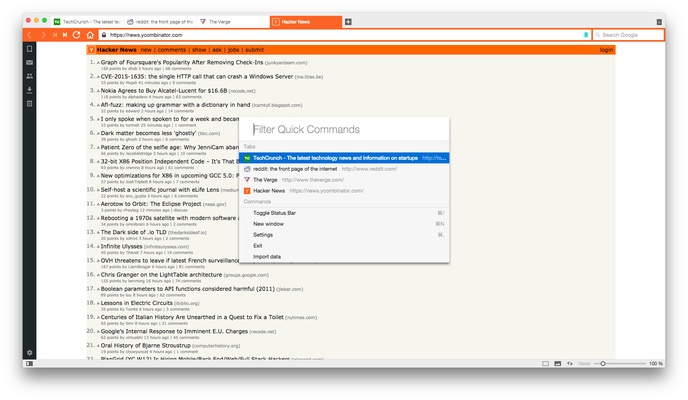Open Google's Internal Response story
The height and width of the screenshot is (400, 688).
click(x=174, y=331)
